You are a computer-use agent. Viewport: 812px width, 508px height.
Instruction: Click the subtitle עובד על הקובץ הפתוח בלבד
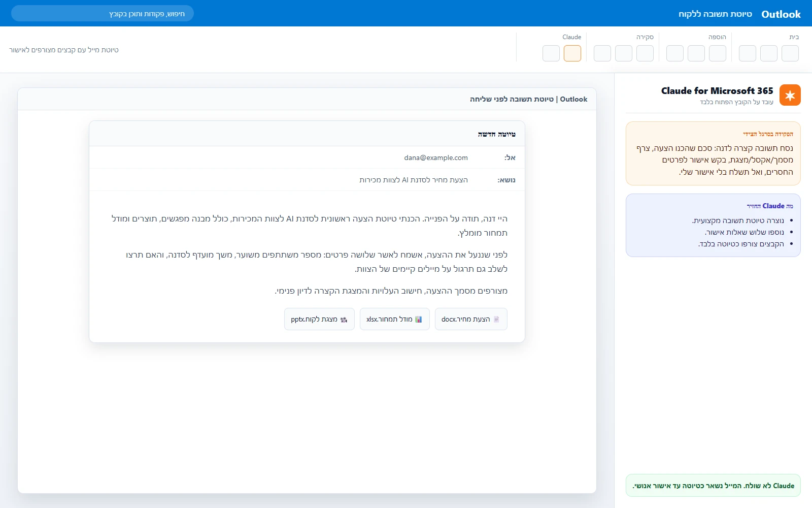pyautogui.click(x=737, y=102)
